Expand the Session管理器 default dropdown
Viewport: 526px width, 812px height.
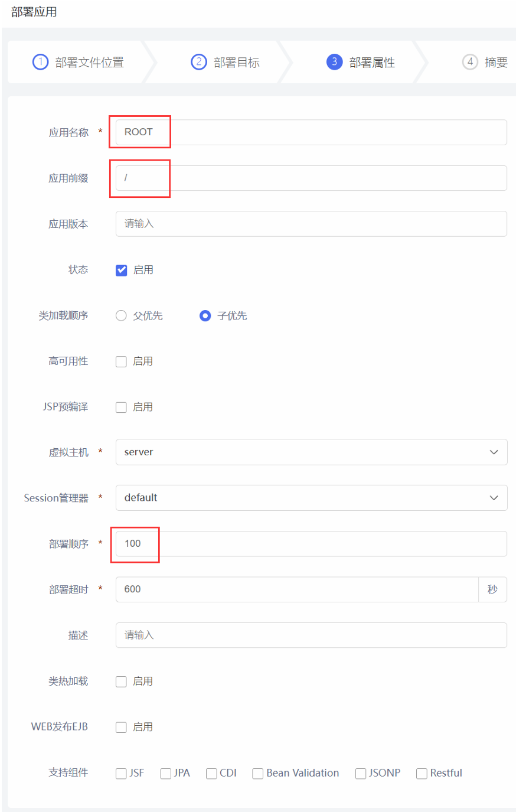tap(311, 498)
